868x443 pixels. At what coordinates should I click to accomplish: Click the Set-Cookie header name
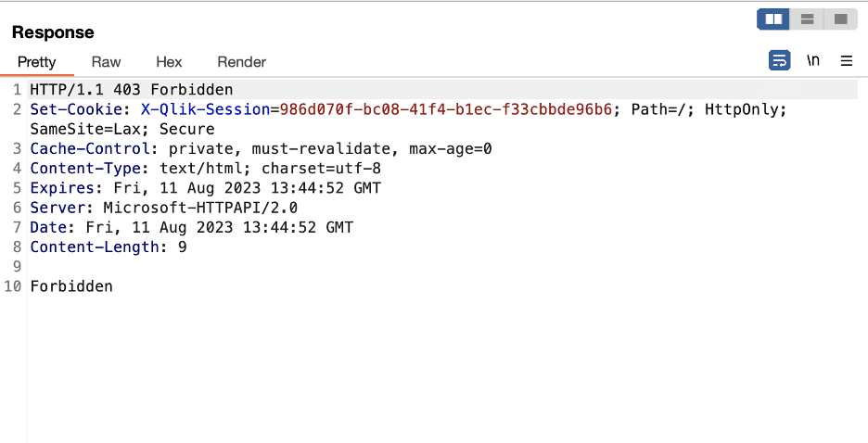click(x=76, y=109)
